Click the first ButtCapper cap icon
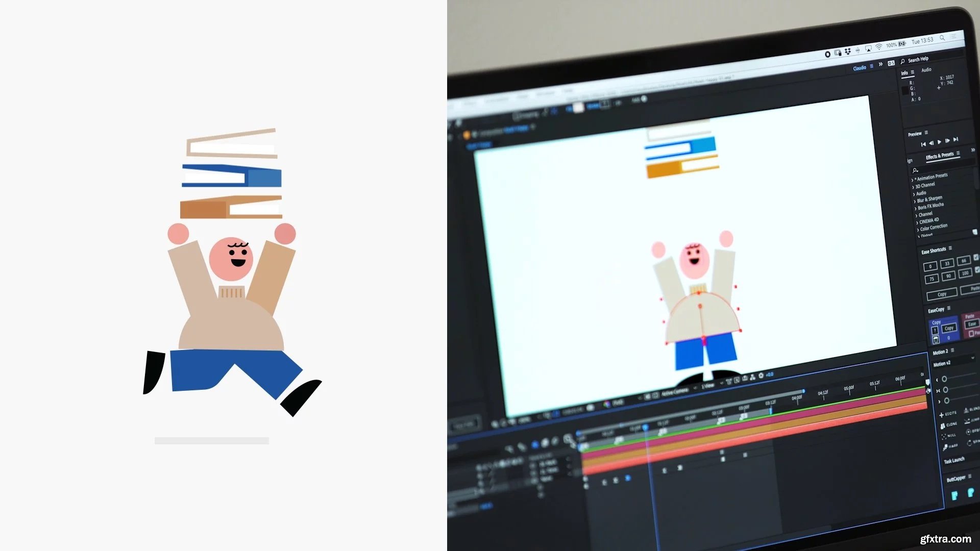980x551 pixels. [x=954, y=495]
